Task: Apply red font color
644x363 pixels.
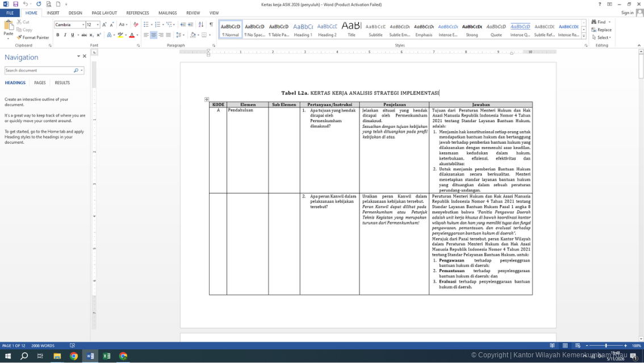Action: (132, 35)
